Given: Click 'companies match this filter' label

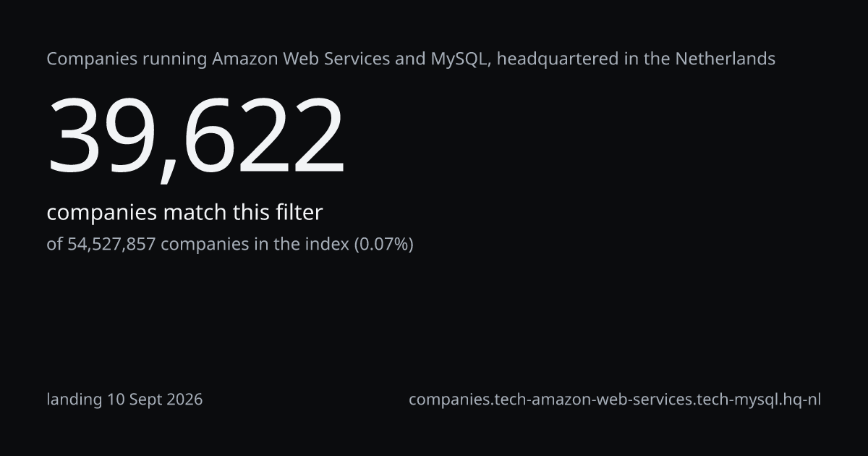Looking at the screenshot, I should [184, 213].
